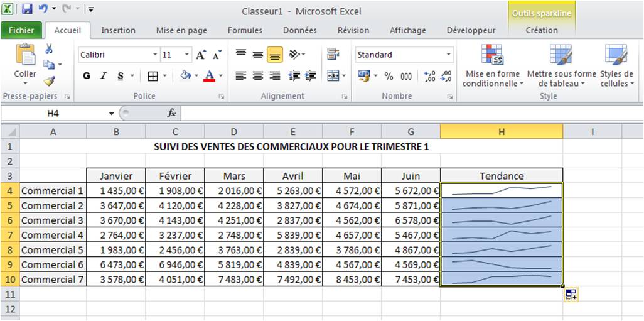Open the Nombre dialog launcher
Image resolution: width=644 pixels, height=321 pixels.
[450, 97]
